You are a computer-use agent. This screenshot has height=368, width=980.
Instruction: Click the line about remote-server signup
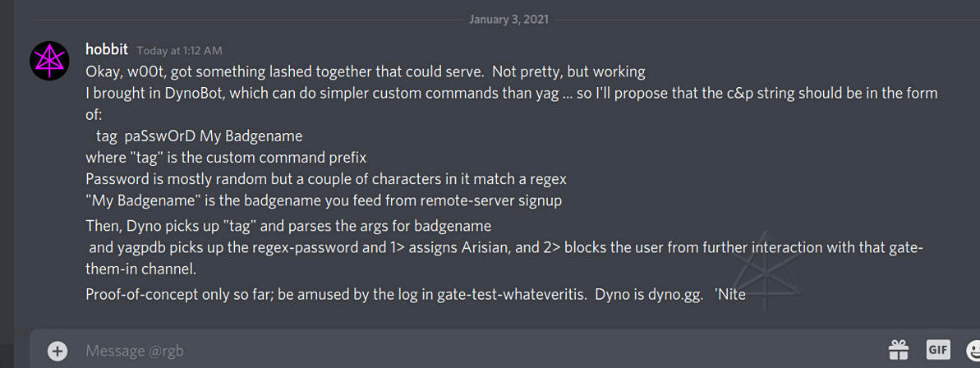tap(324, 200)
